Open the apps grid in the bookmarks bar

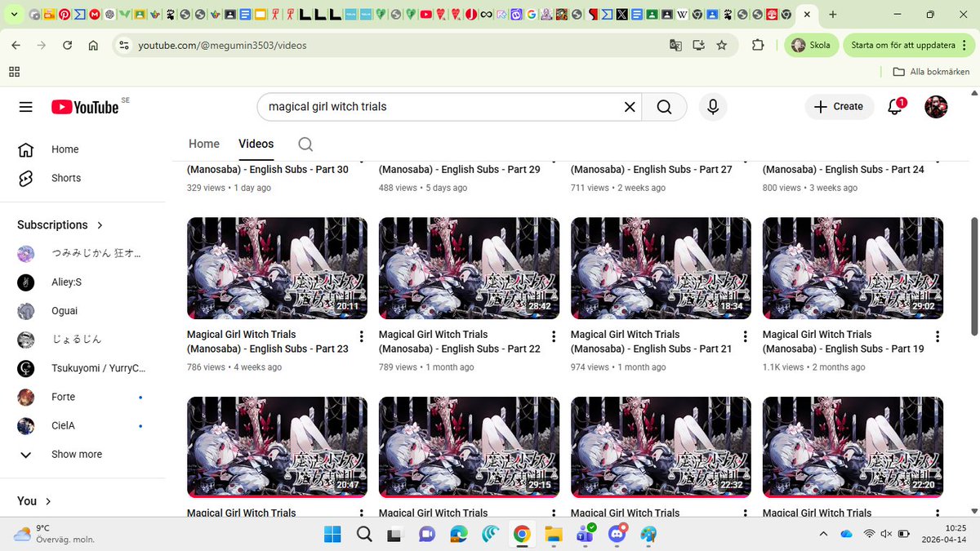click(15, 72)
